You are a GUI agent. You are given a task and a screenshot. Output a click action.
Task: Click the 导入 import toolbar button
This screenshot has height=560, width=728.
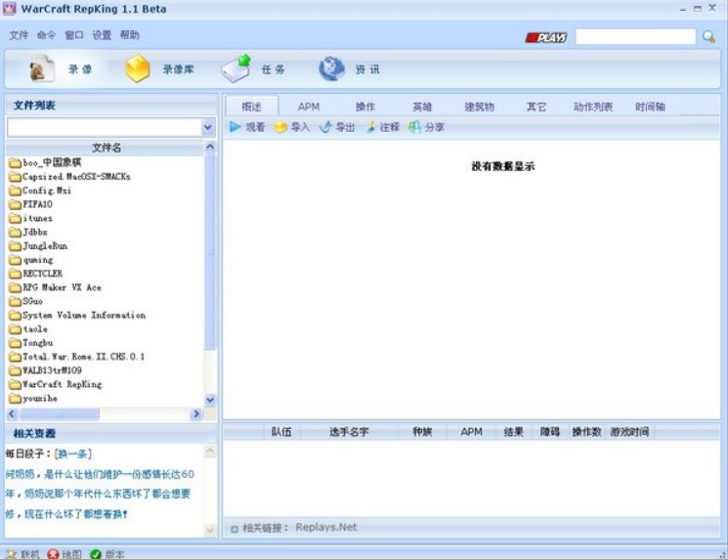[291, 127]
